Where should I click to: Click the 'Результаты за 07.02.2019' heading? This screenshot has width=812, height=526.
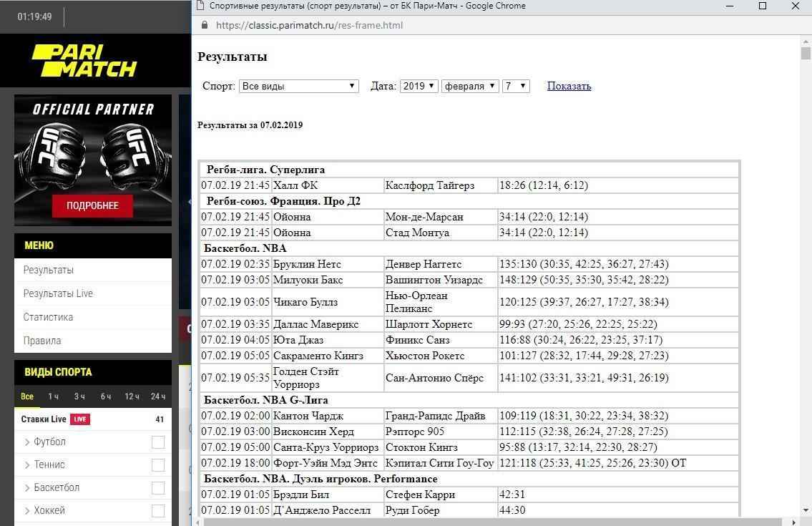pos(250,125)
